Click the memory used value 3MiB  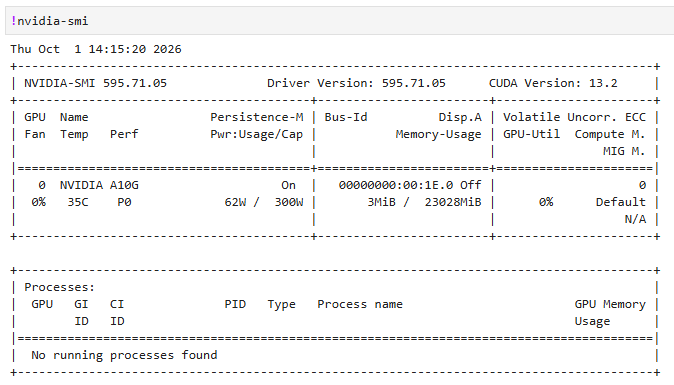(x=381, y=202)
